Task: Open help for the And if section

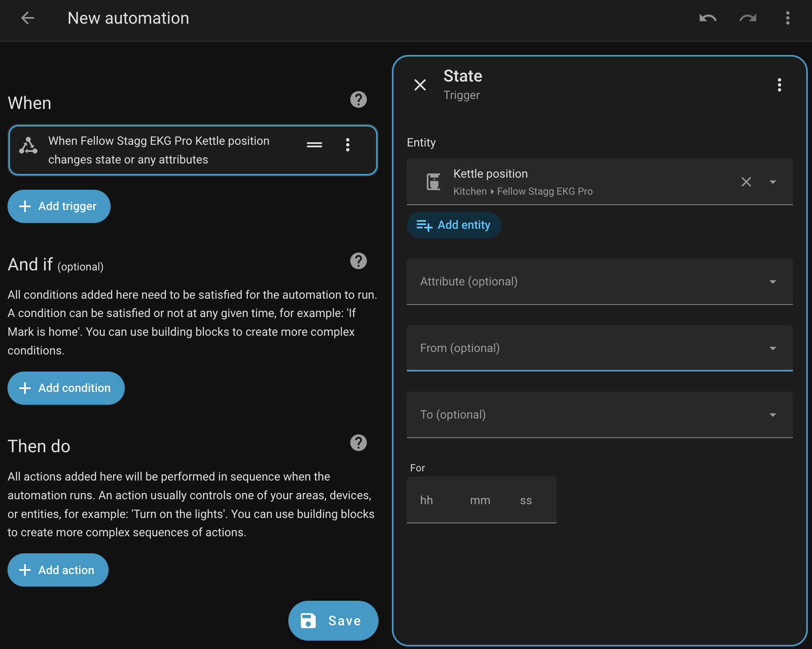Action: coord(358,261)
